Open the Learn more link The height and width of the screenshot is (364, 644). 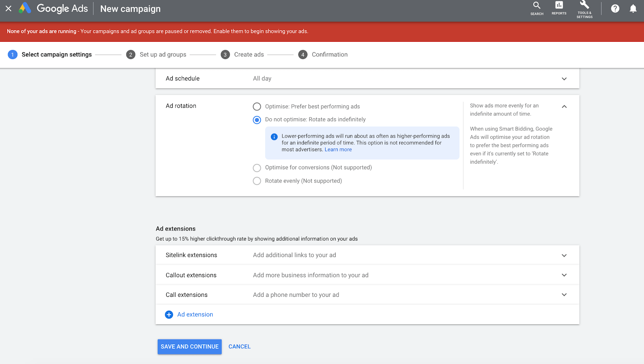(x=338, y=149)
